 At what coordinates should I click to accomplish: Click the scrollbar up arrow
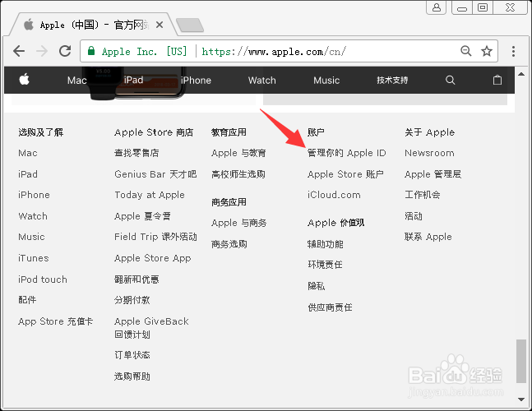(521, 74)
